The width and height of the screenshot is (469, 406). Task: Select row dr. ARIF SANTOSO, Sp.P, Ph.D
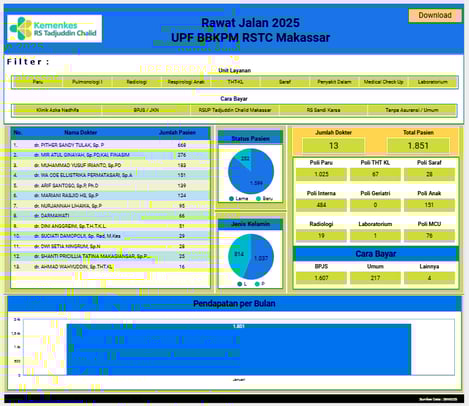pos(110,186)
